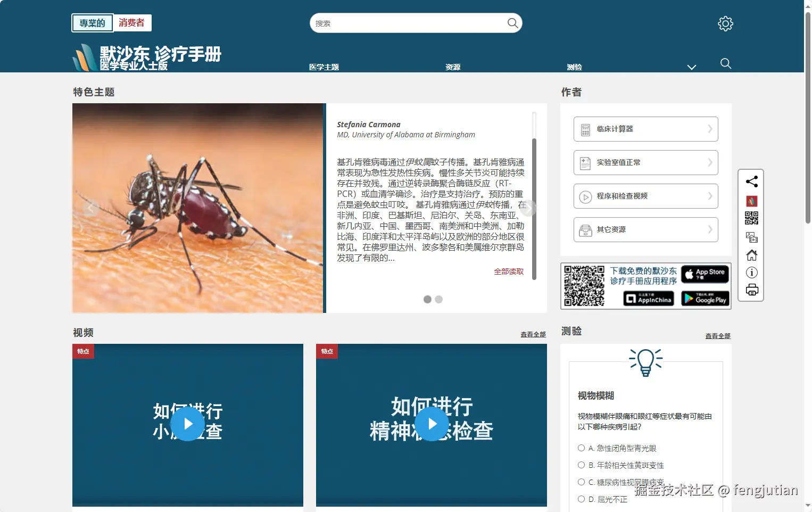
Task: Choose answer D 屈光不正
Action: [x=581, y=499]
